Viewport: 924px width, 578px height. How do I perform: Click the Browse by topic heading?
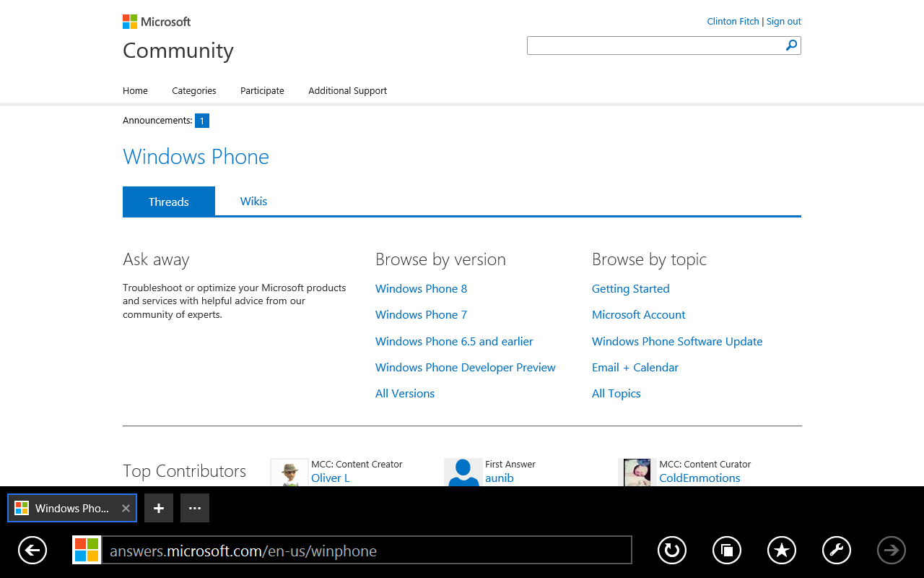tap(649, 259)
